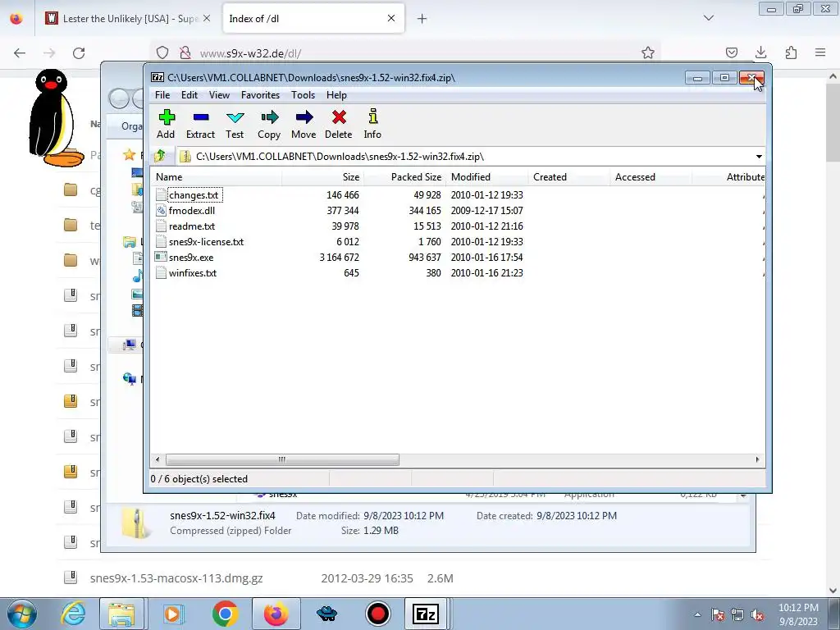Click the right scroll arrow of file list
The height and width of the screenshot is (630, 840).
coord(757,459)
